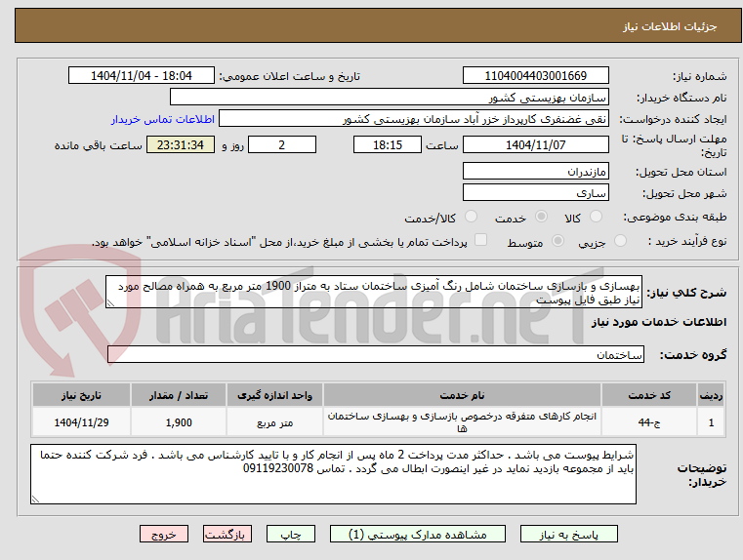Click the تعداد / مقدار column header

[179, 395]
